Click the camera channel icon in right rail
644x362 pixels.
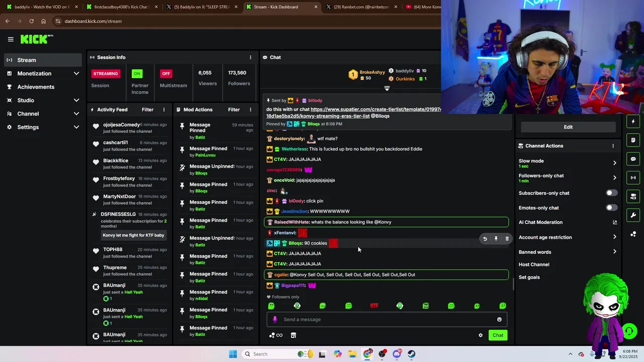tap(633, 196)
